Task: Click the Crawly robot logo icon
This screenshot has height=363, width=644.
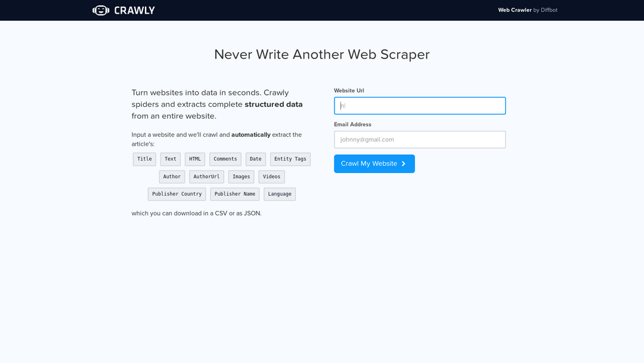Action: [101, 10]
